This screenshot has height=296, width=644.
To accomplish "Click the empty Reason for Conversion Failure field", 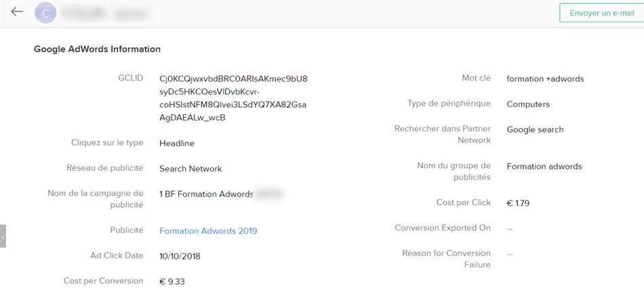I will (x=510, y=254).
